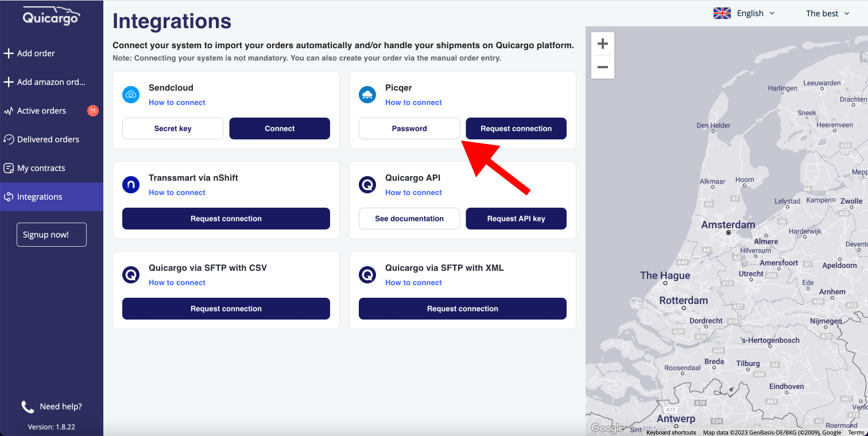
Task: Open Picqer 'How to connect' link
Action: (413, 103)
